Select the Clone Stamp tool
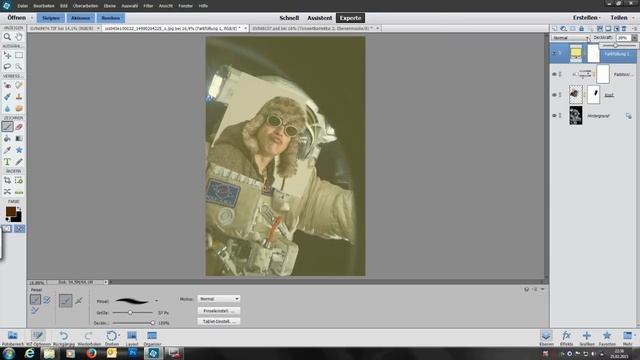This screenshot has width=640, height=360. coord(19,97)
